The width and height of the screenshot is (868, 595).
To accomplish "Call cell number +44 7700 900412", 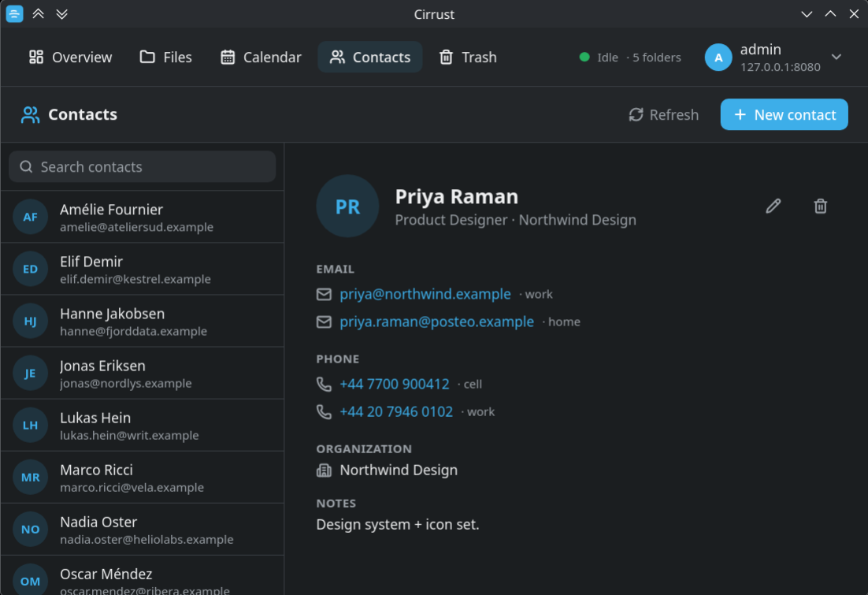I will tap(394, 384).
